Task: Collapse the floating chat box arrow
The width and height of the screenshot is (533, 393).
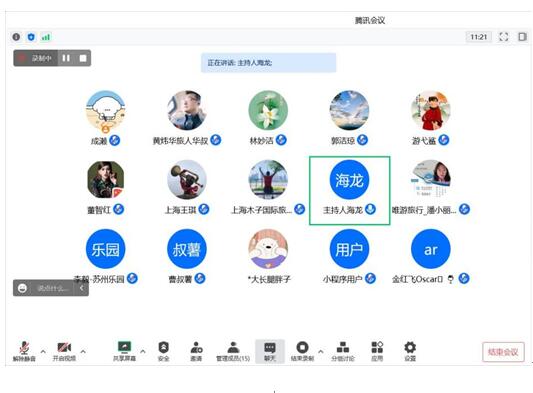Action: (x=82, y=288)
